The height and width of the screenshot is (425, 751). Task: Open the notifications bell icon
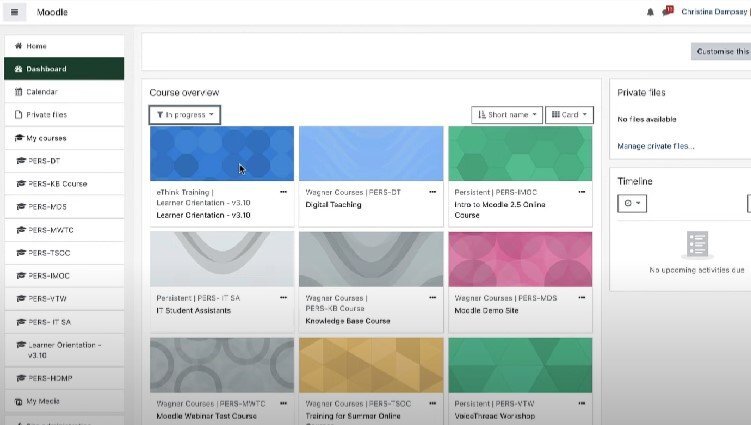(650, 12)
